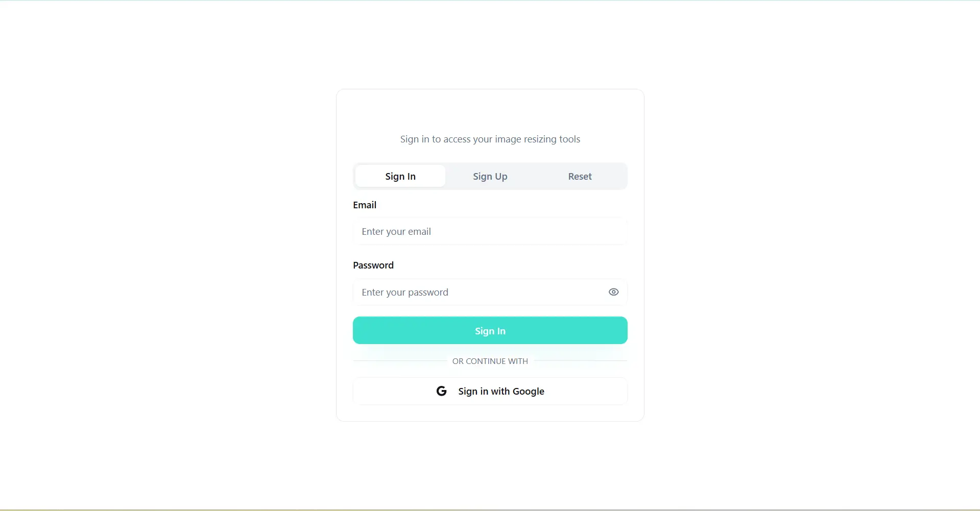The height and width of the screenshot is (511, 980).
Task: Click the bottom taskbar strip
Action: (490, 508)
